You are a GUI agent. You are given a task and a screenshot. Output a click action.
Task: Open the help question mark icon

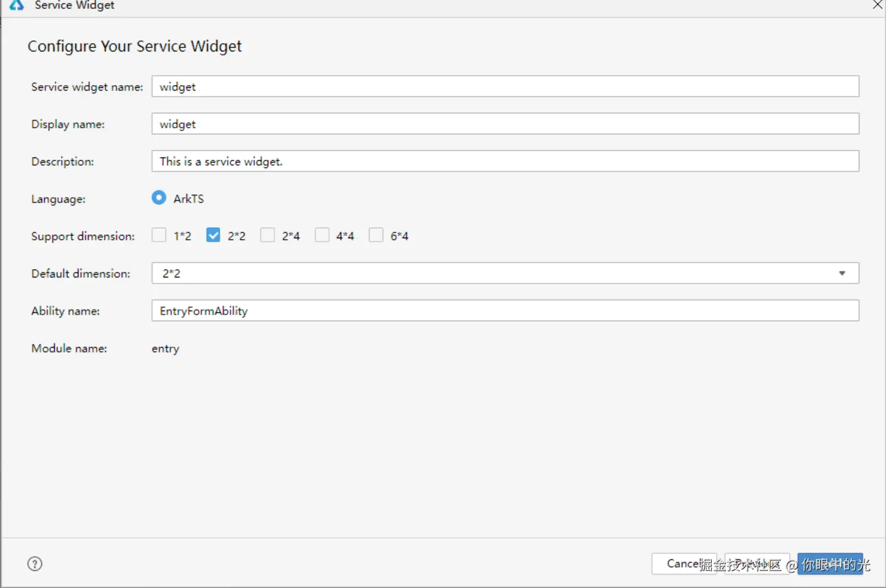(35, 564)
